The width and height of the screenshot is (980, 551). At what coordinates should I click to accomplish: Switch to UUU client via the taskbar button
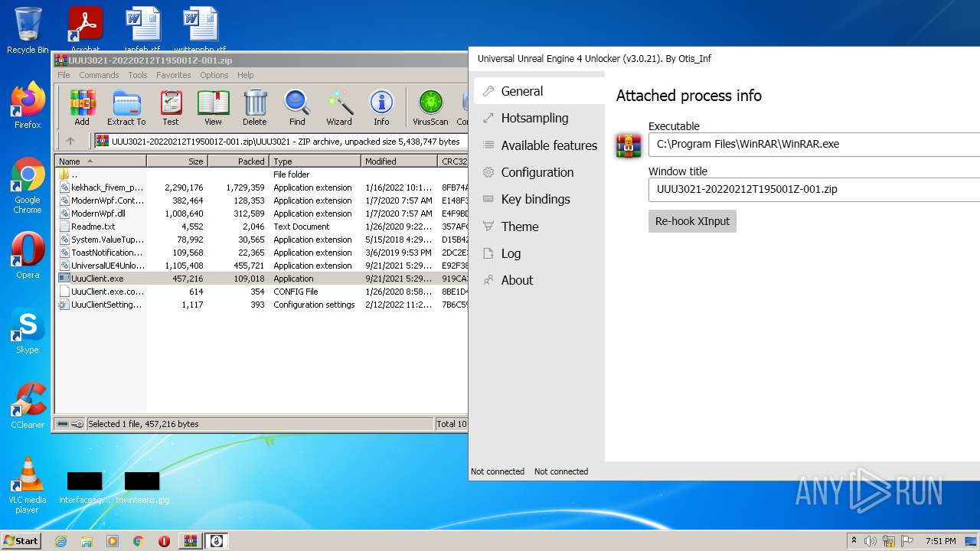click(217, 541)
